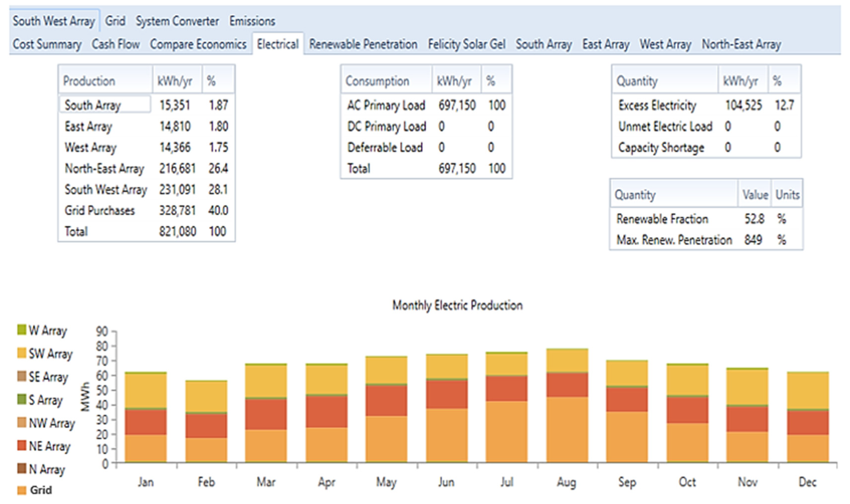Select the Grid Purchases row
Viewport: 850px width, 504px height.
pyautogui.click(x=100, y=210)
